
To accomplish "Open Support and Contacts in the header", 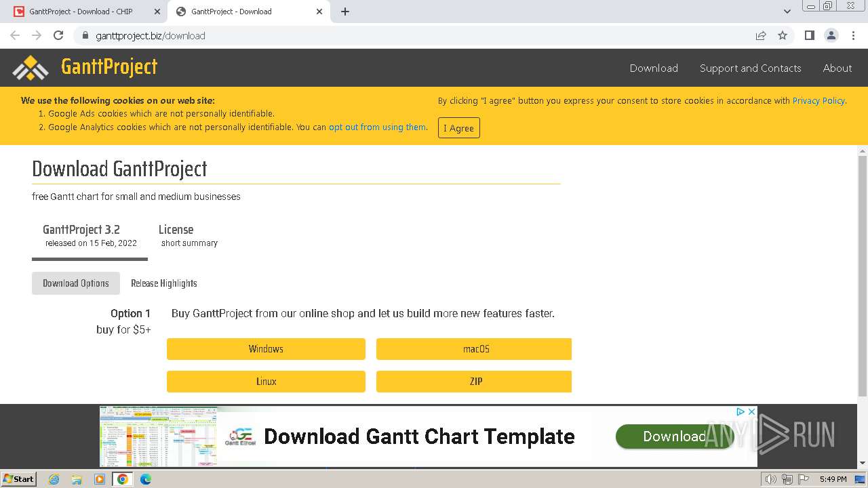I will tap(750, 68).
